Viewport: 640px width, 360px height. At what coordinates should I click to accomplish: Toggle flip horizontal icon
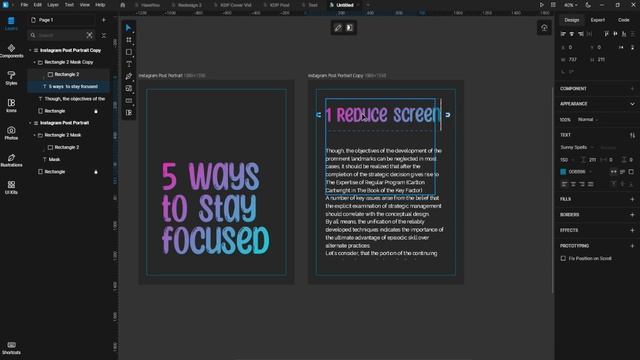(x=621, y=47)
